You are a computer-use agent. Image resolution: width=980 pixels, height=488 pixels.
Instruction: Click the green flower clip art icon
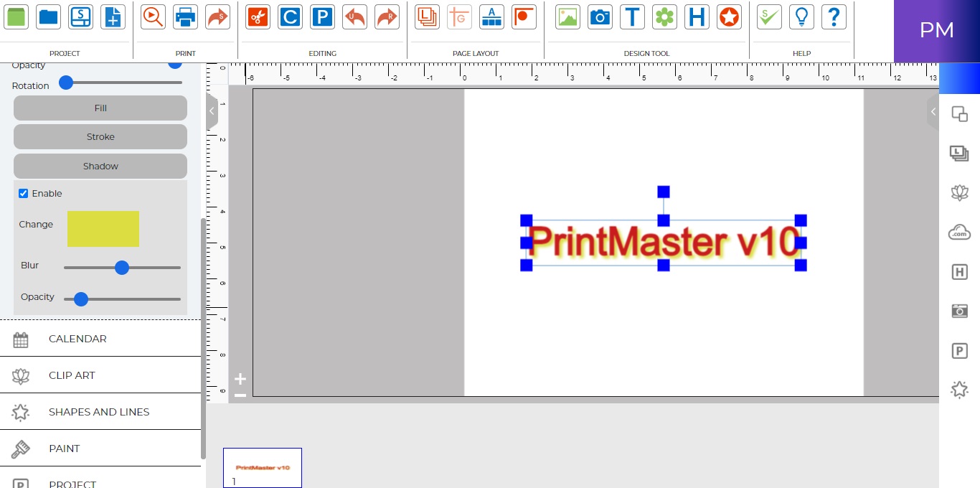(x=664, y=17)
